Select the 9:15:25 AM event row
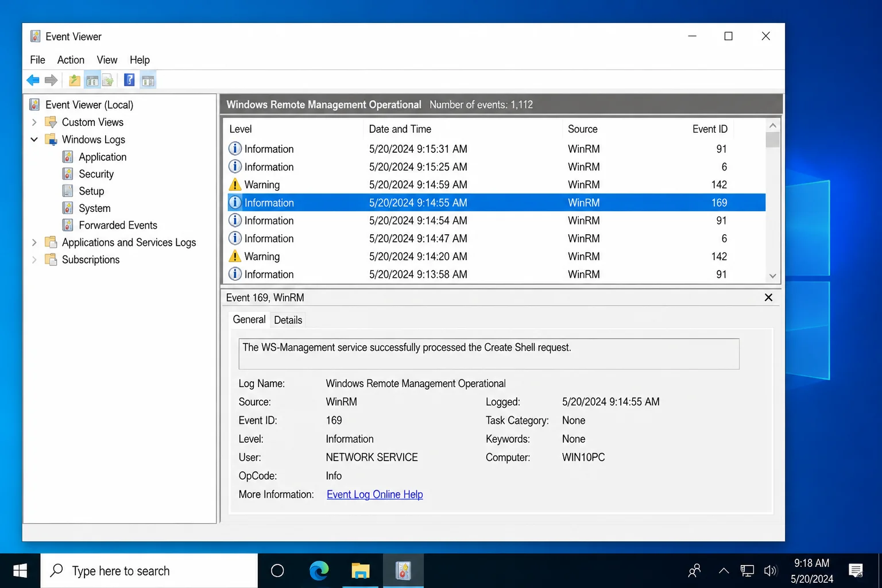 click(x=497, y=167)
